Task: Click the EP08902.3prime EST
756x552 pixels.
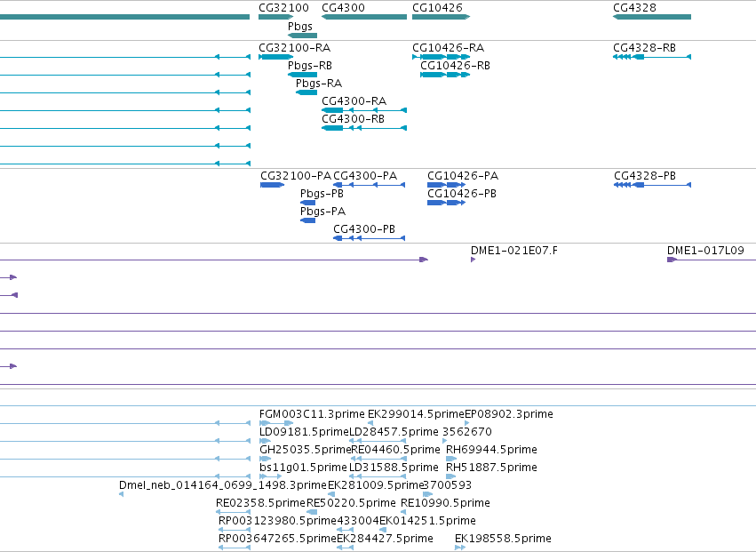Action: point(466,423)
